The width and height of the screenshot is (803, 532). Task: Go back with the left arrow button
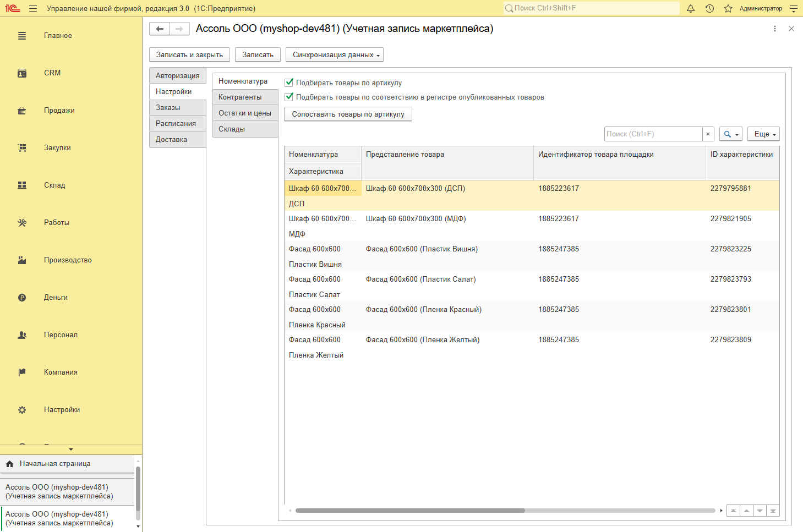(160, 29)
